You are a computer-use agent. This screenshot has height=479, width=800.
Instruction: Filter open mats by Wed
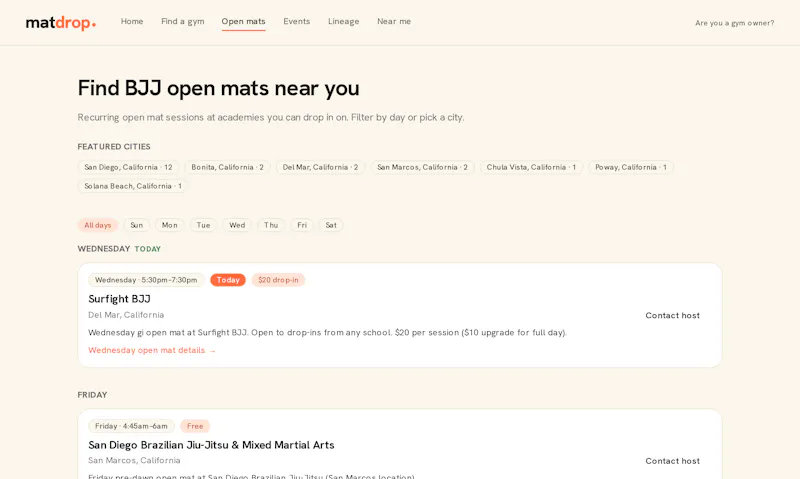[x=237, y=225]
